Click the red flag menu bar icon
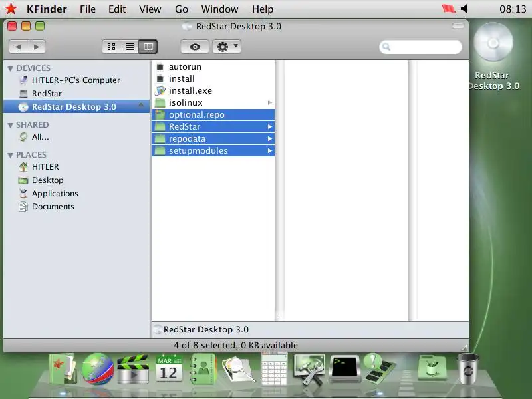Viewport: 532px width, 399px height. [448, 9]
